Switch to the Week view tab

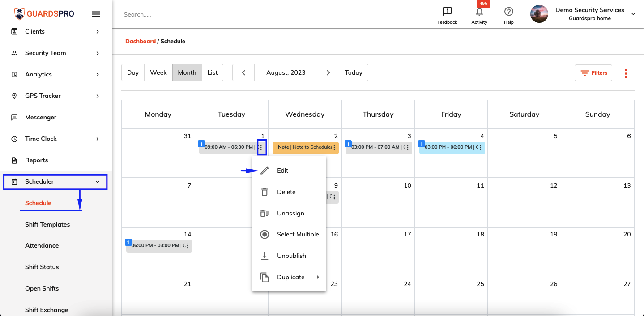click(x=158, y=72)
